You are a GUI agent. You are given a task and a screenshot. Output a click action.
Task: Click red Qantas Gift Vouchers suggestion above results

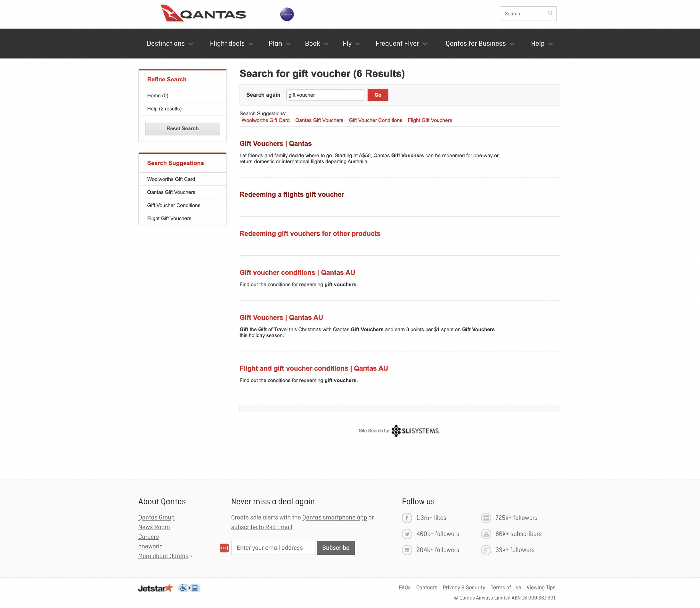pyautogui.click(x=319, y=120)
